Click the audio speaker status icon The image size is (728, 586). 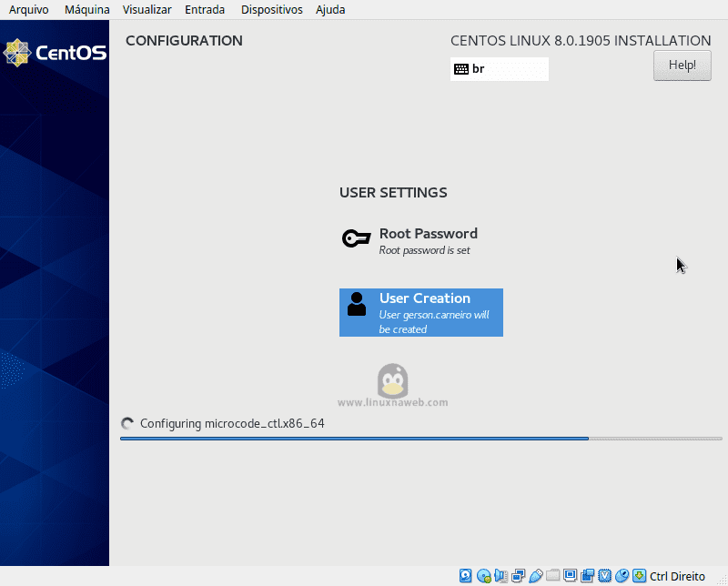click(x=500, y=576)
